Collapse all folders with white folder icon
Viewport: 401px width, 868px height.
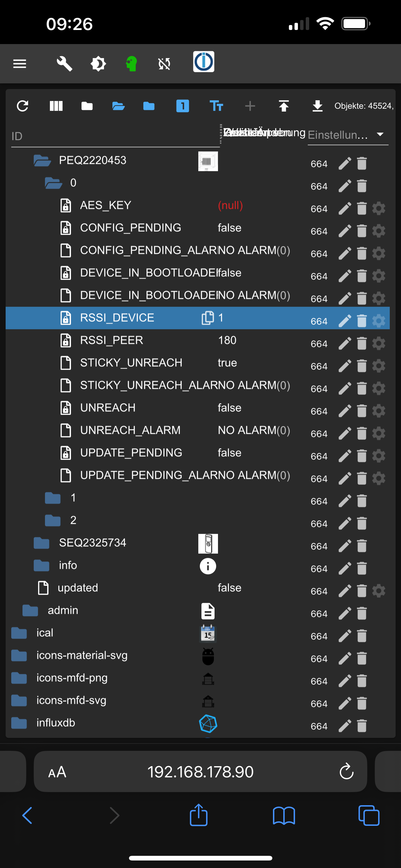pos(87,106)
